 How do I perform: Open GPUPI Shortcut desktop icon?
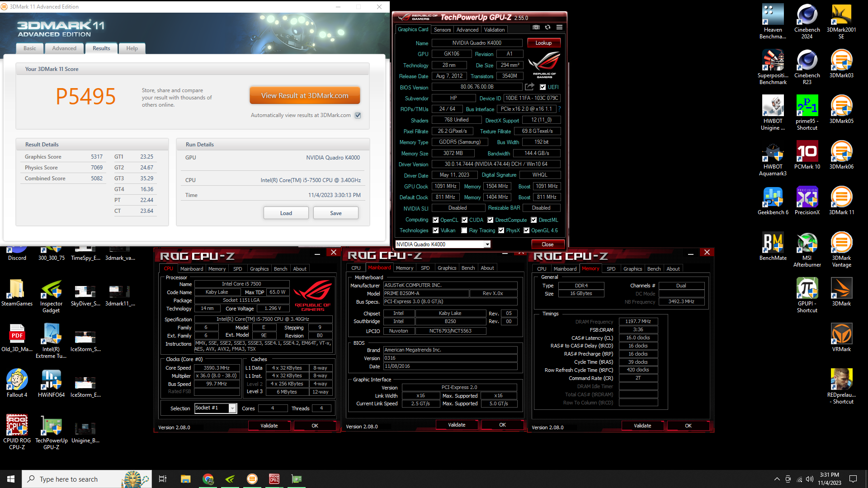coord(807,295)
